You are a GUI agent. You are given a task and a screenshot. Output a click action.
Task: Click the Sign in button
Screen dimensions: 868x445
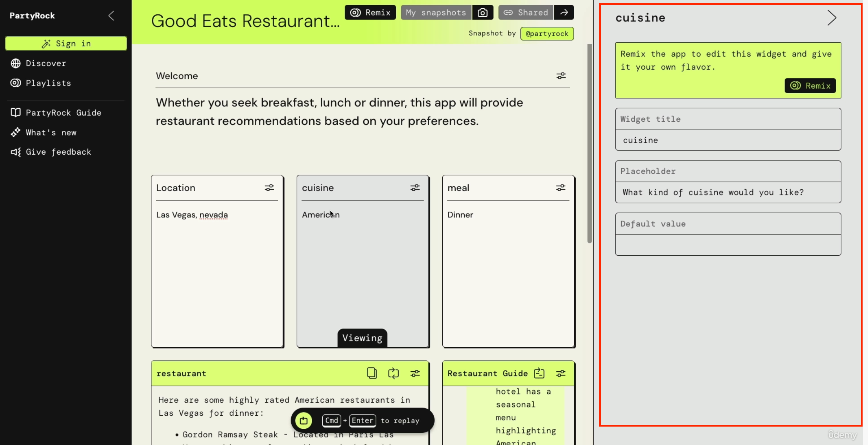(66, 43)
